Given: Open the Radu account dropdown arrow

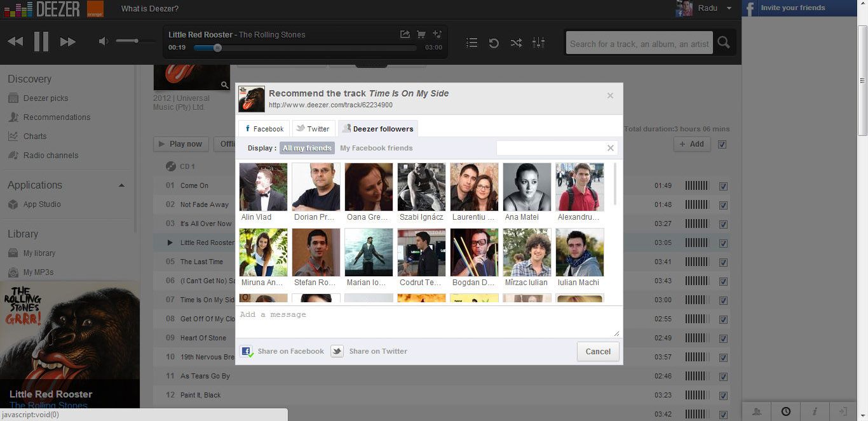Looking at the screenshot, I should point(729,8).
